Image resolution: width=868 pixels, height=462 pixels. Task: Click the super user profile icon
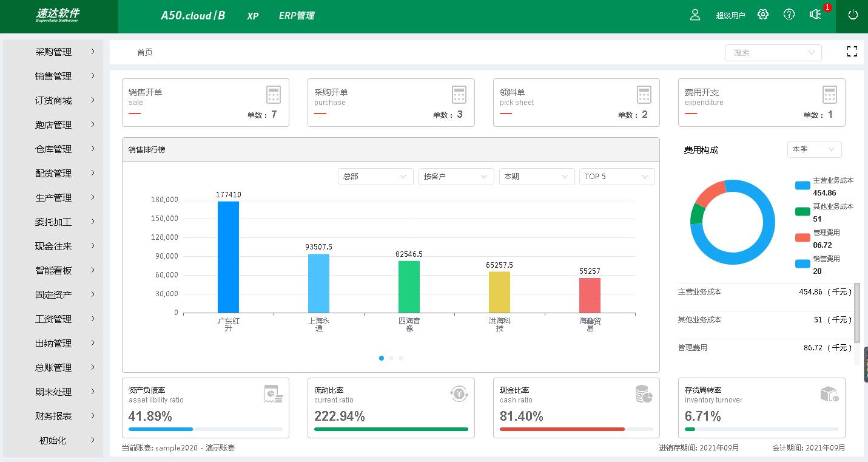(x=695, y=15)
